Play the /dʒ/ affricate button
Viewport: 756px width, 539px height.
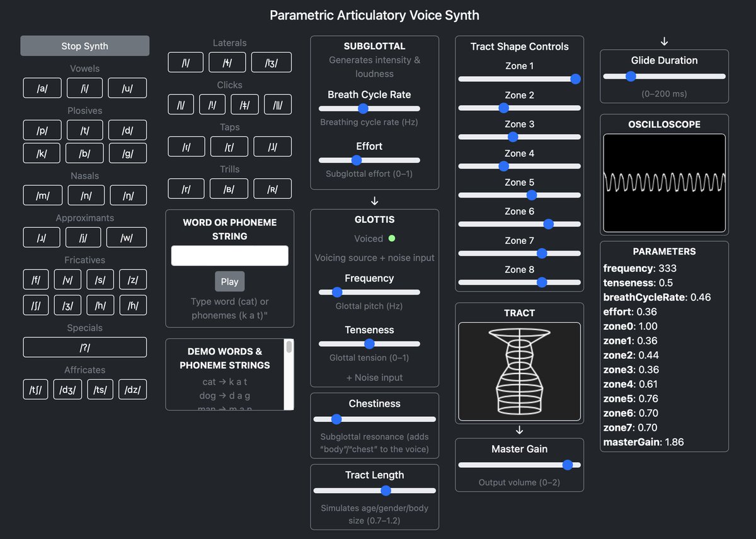[68, 390]
